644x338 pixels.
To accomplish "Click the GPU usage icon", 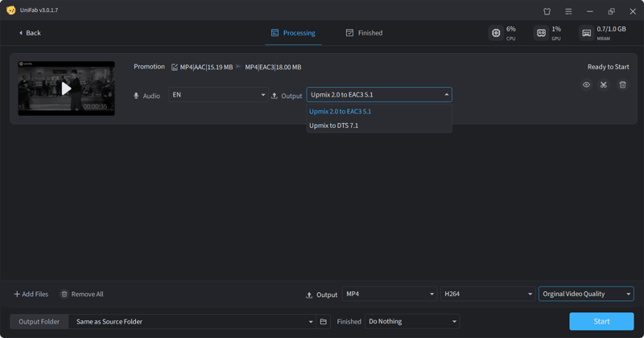I will [x=541, y=33].
